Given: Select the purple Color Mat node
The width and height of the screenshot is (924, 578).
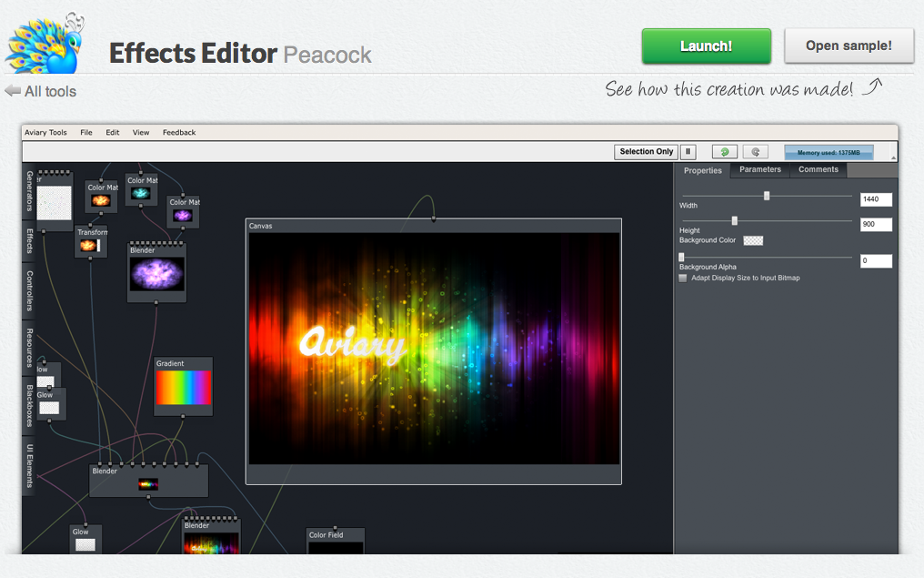Looking at the screenshot, I should click(x=183, y=211).
